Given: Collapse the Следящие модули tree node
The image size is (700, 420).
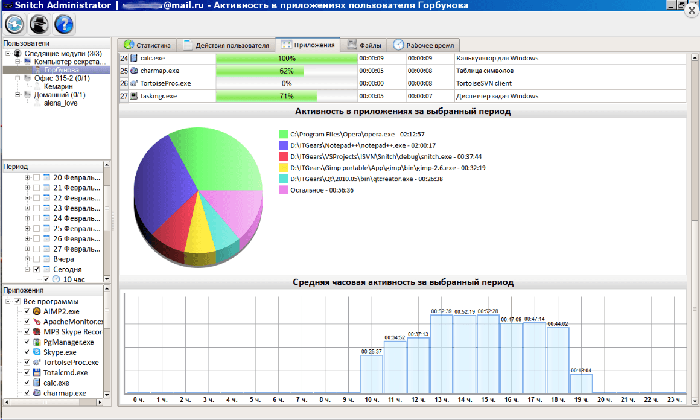Looking at the screenshot, I should point(8,54).
